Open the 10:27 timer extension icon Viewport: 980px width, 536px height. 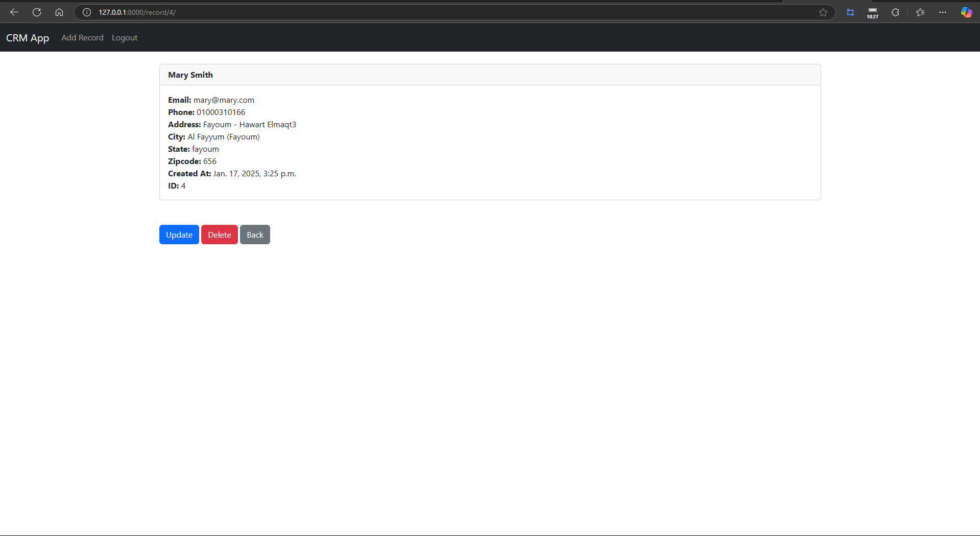pos(873,12)
